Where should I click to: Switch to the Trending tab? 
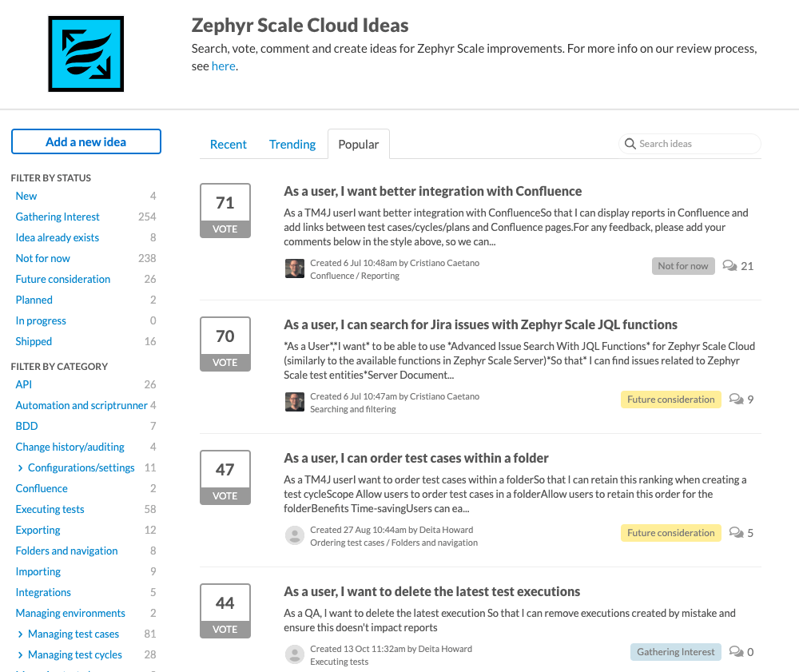point(292,144)
